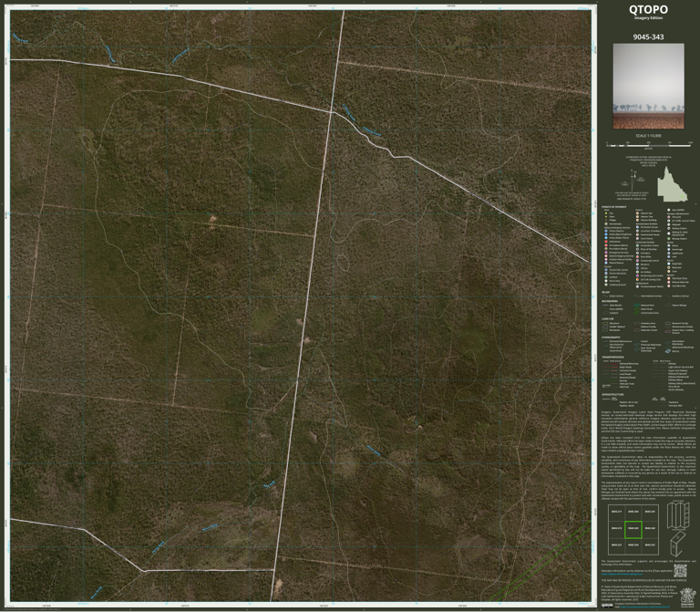This screenshot has height=612, width=700.
Task: Click the Imagery Edition subtitle
Action: click(648, 18)
